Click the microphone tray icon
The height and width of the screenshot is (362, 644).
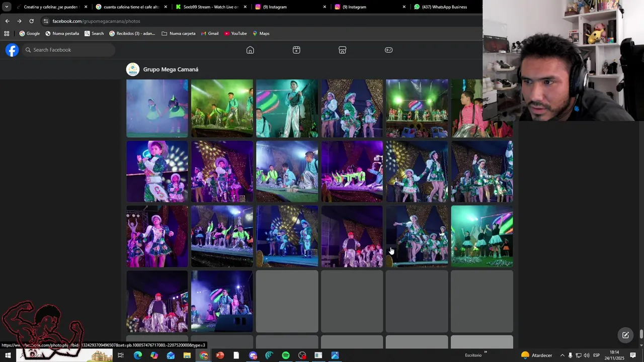570,355
